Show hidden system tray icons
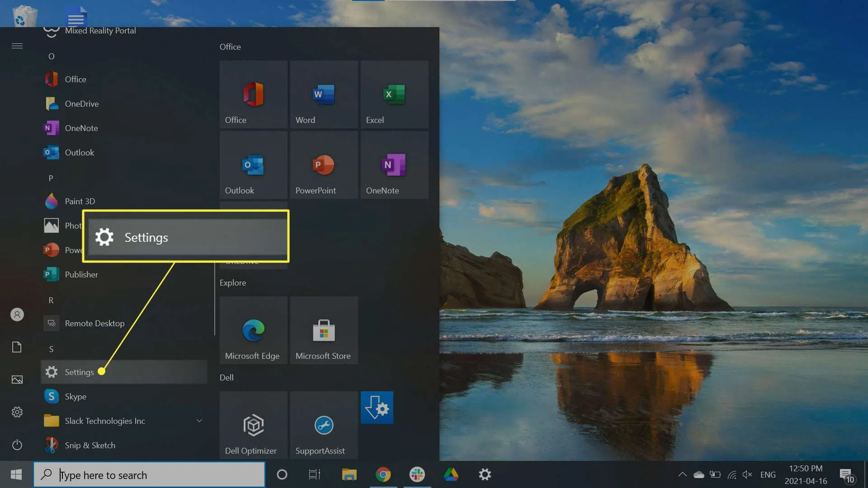Image resolution: width=868 pixels, height=488 pixels. pyautogui.click(x=682, y=474)
